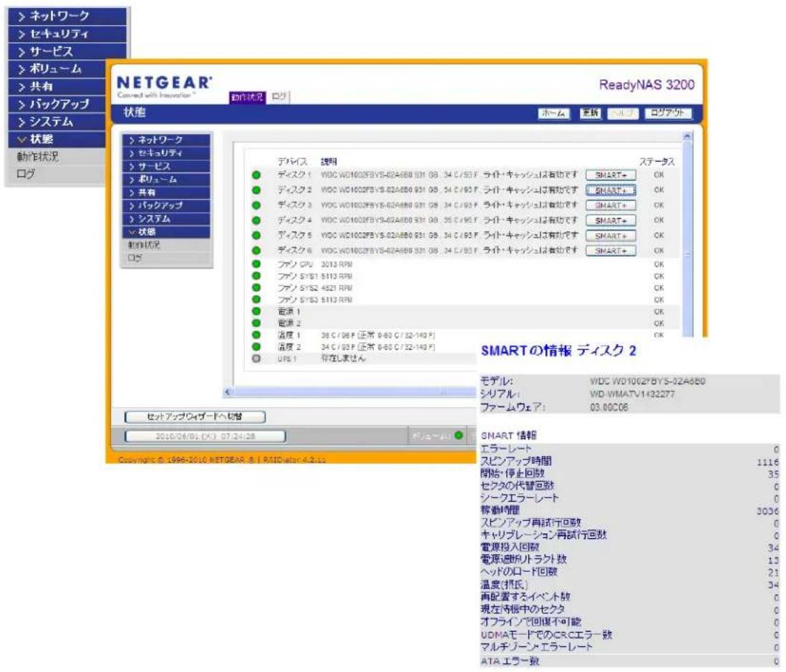Click green status icon for ディスク 1

[x=256, y=175]
